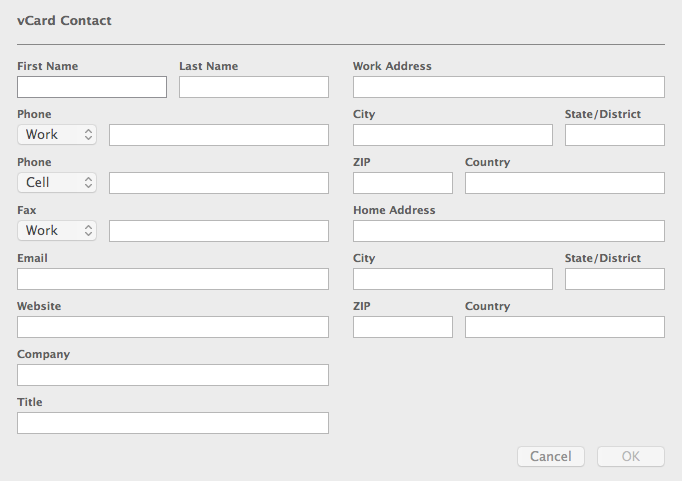This screenshot has height=481, width=682.
Task: Open the first Phone type dropdown (Work)
Action: (57, 135)
